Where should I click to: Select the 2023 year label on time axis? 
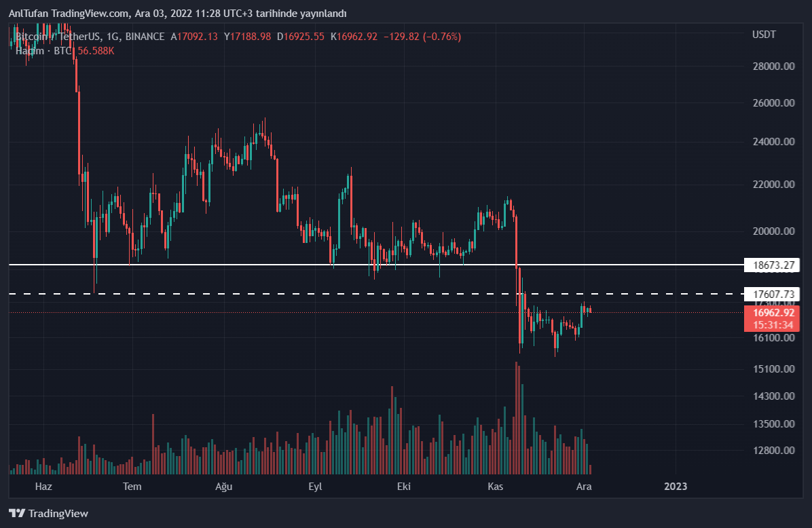tap(676, 487)
